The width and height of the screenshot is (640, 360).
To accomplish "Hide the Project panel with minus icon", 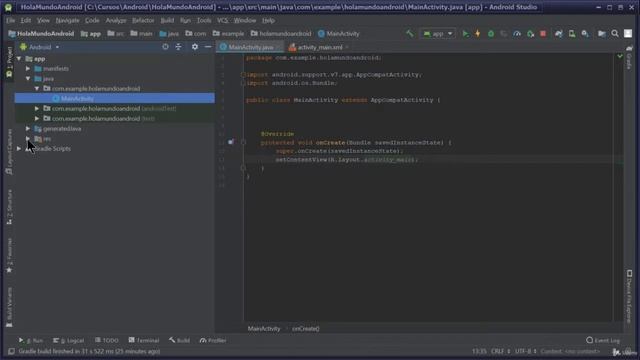I will 208,47.
